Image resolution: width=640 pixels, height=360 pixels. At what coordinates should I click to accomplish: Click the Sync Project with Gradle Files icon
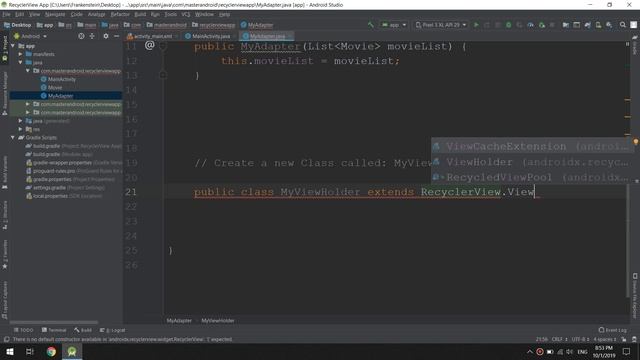(x=587, y=25)
